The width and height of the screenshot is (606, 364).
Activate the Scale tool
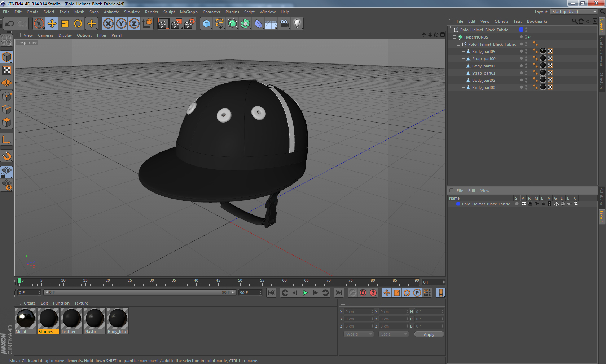pos(65,24)
